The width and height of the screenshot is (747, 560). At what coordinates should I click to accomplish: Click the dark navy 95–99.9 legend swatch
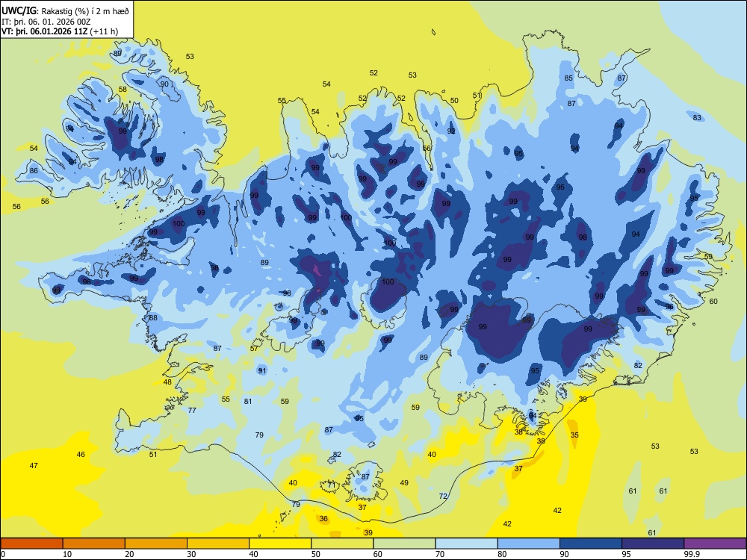(653, 544)
